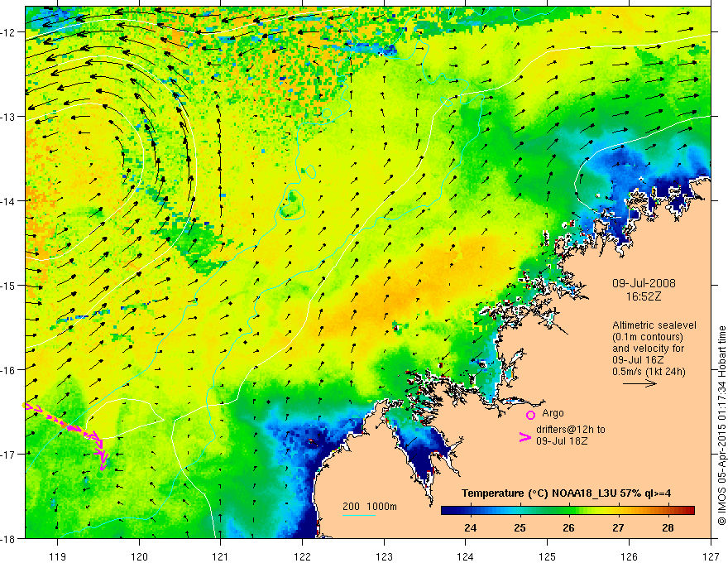Click the temperature color bar scale
The image size is (728, 563).
[x=568, y=510]
